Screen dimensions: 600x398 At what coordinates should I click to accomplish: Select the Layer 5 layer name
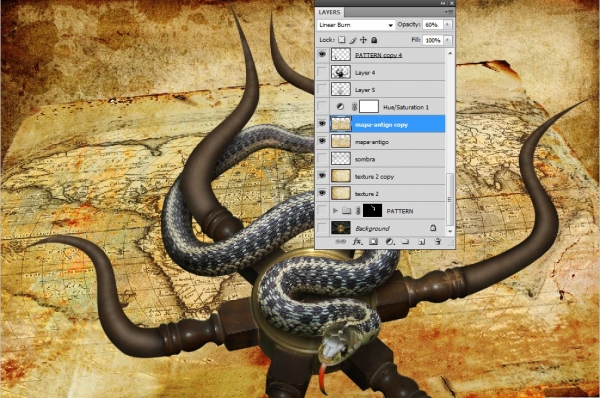pos(365,90)
